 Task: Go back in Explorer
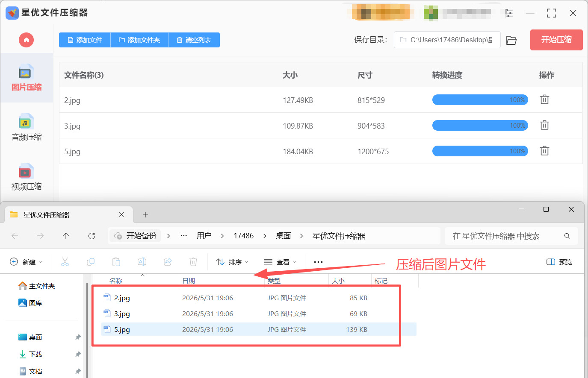[x=15, y=236]
